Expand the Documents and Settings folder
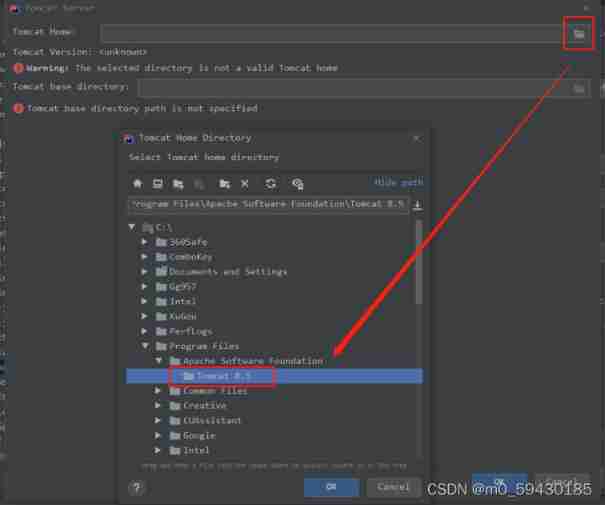This screenshot has width=605, height=505. coord(144,272)
